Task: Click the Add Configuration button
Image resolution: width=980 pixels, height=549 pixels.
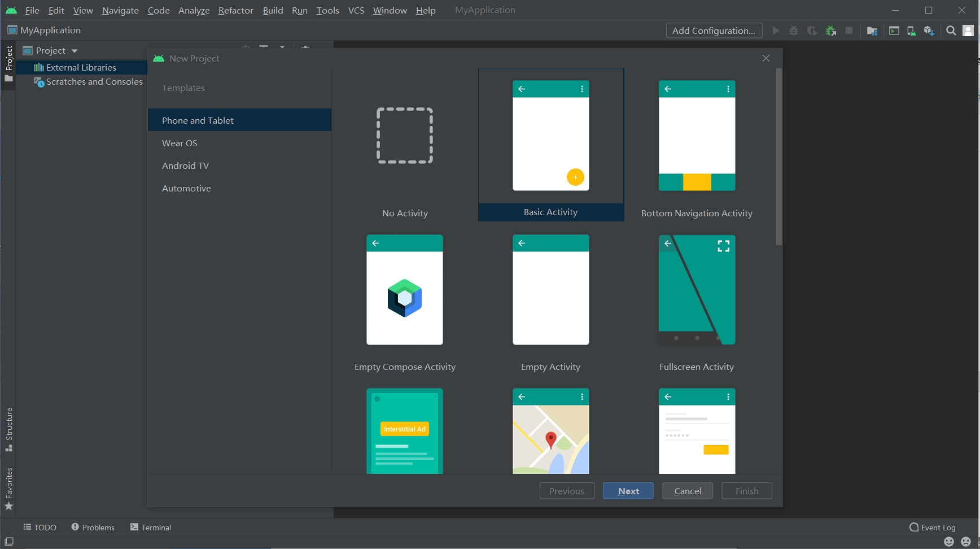Action: tap(714, 30)
